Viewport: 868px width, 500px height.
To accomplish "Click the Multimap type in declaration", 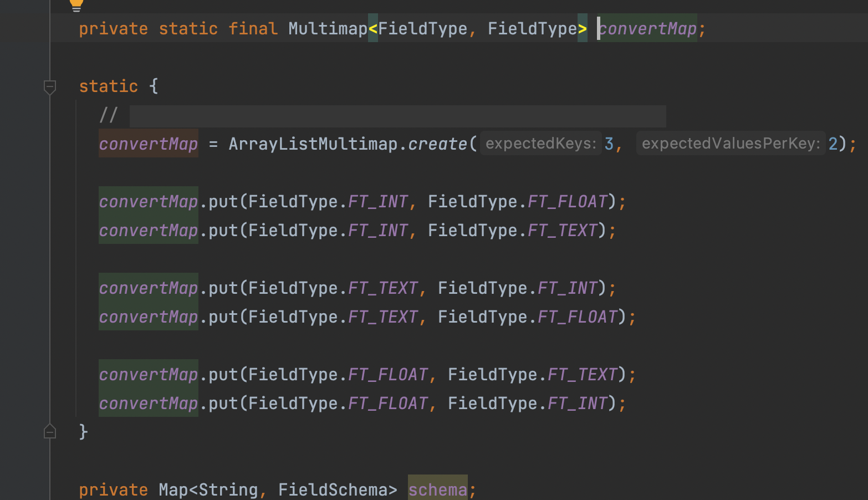I will 328,28.
